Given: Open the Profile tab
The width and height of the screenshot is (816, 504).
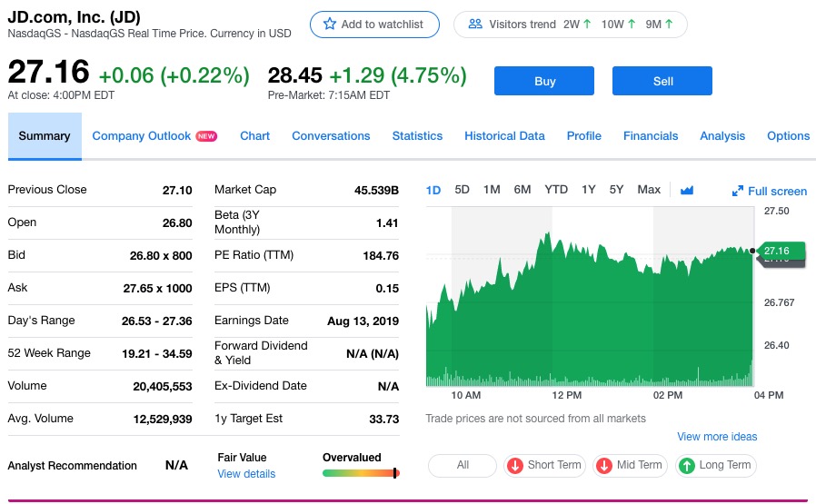Looking at the screenshot, I should click(584, 136).
